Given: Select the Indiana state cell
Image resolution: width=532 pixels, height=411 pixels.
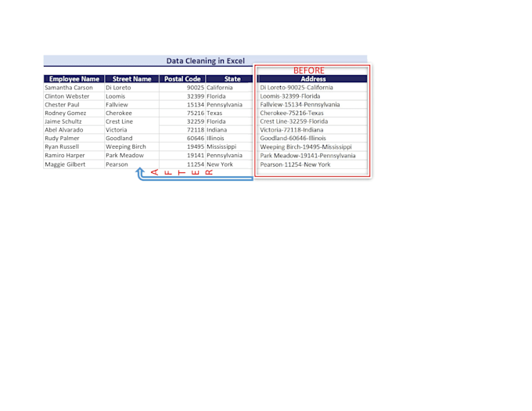Looking at the screenshot, I should tap(229, 130).
